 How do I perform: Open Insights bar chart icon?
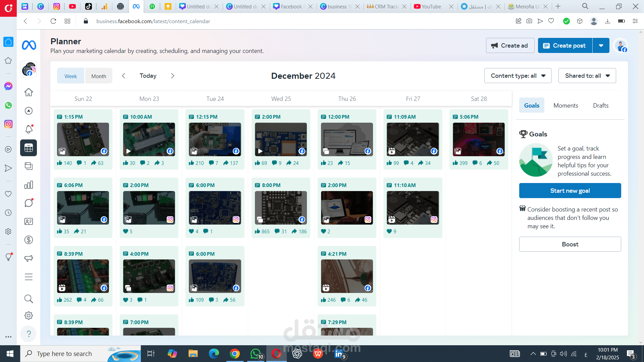[x=29, y=185]
